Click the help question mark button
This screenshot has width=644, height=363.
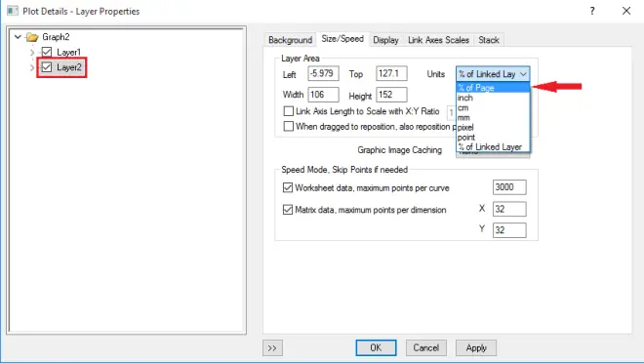pos(592,11)
